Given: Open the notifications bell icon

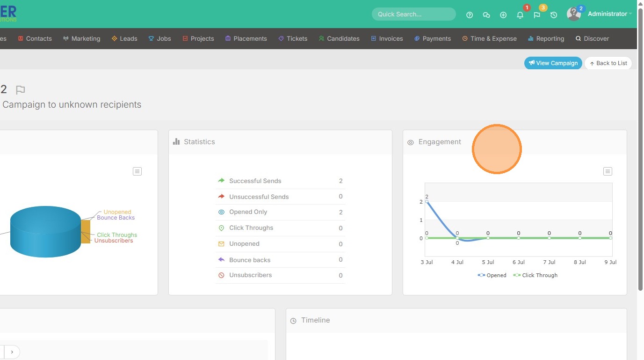Looking at the screenshot, I should (x=520, y=15).
